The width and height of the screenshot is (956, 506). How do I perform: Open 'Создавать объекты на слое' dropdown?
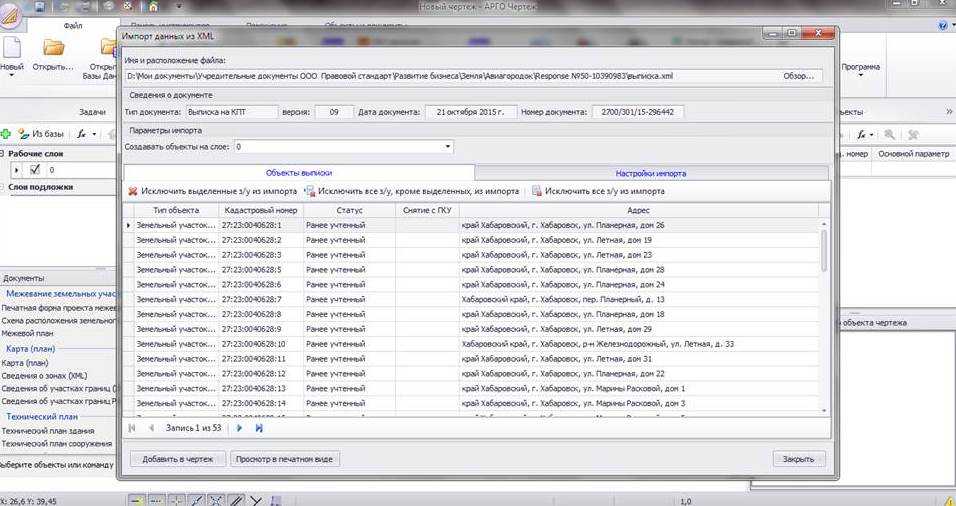pyautogui.click(x=448, y=147)
